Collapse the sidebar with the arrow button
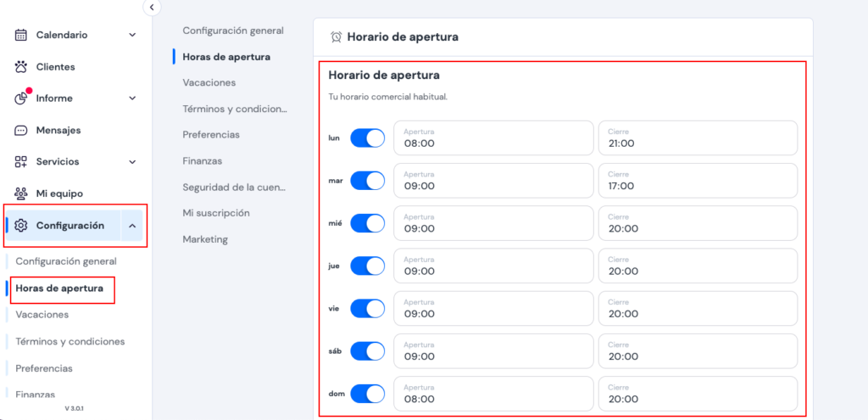This screenshot has height=420, width=868. tap(152, 7)
